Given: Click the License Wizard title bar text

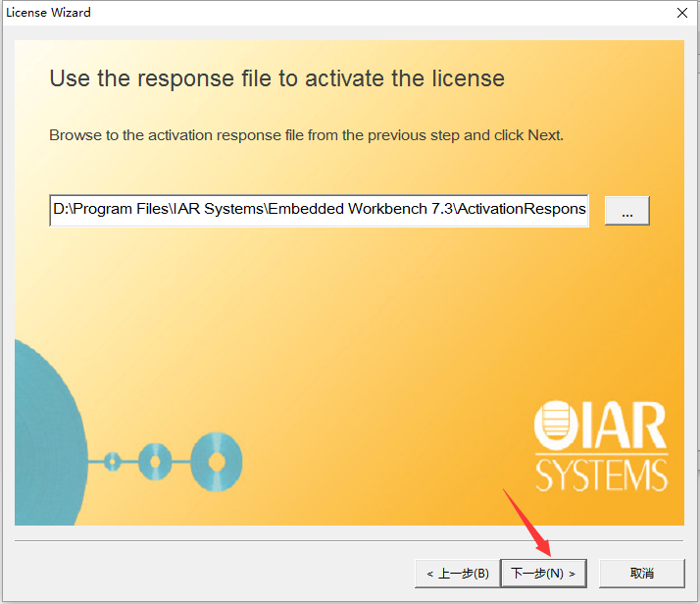Looking at the screenshot, I should click(48, 13).
